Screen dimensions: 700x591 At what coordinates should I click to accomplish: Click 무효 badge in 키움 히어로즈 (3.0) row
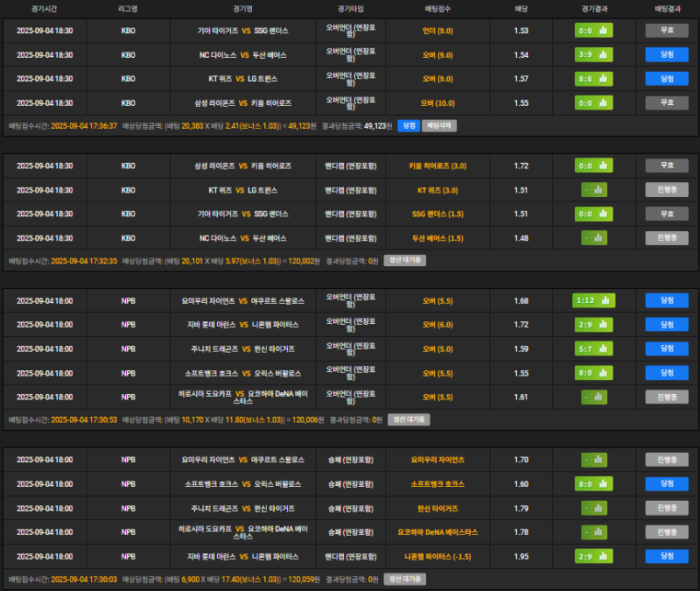pyautogui.click(x=667, y=165)
